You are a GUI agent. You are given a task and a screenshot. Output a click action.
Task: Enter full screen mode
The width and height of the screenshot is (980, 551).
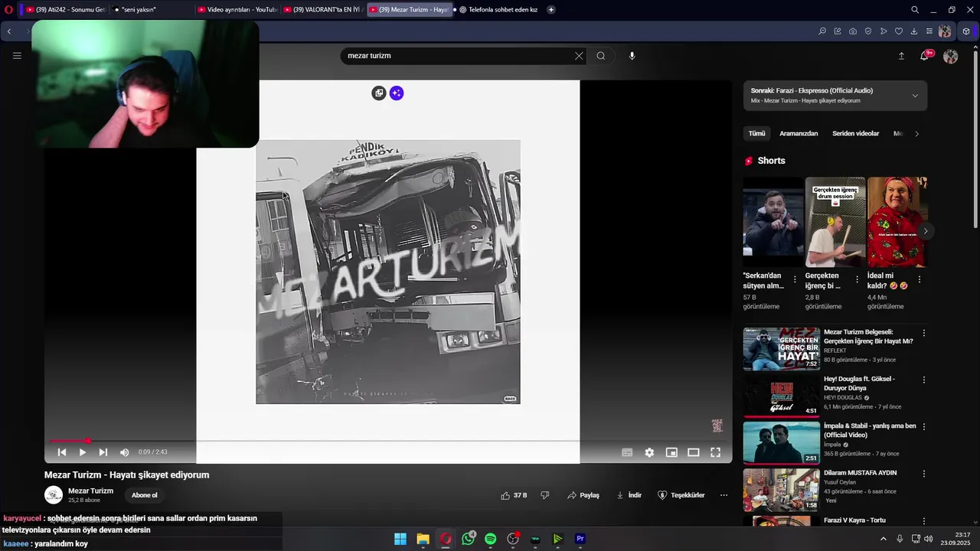pos(715,452)
